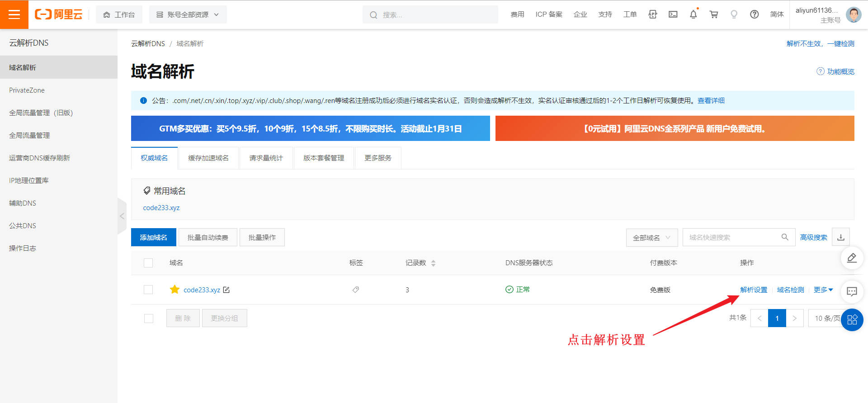Screen dimensions: 868x403
Task: Open 操作日志 in the sidebar
Action: (59, 248)
